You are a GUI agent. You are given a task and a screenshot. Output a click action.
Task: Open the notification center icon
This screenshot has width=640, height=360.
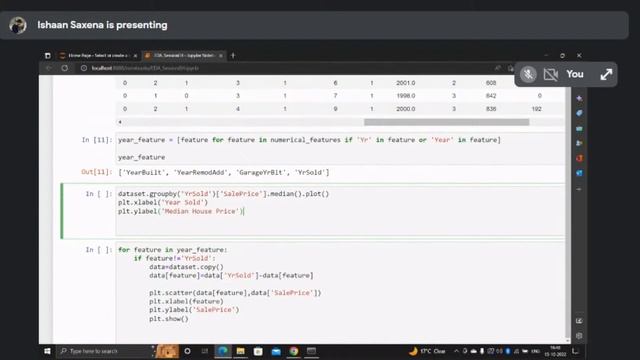tap(576, 351)
